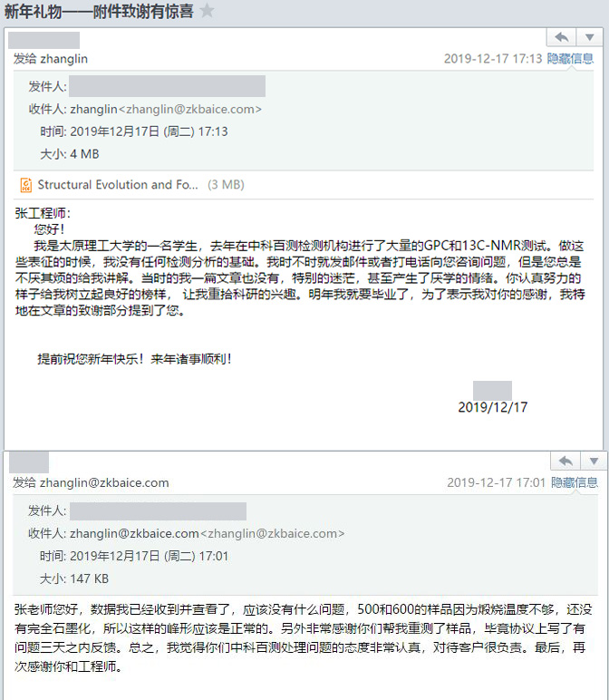Click 发给 zhanglin@zkbaice.com in second email
Screen dimensions: 609x700
(x=91, y=482)
